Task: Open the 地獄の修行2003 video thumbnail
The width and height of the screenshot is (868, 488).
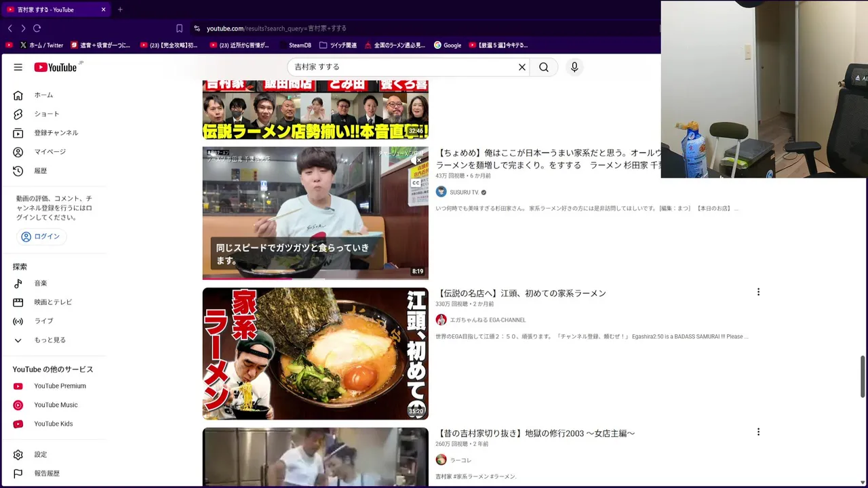Action: (315, 457)
